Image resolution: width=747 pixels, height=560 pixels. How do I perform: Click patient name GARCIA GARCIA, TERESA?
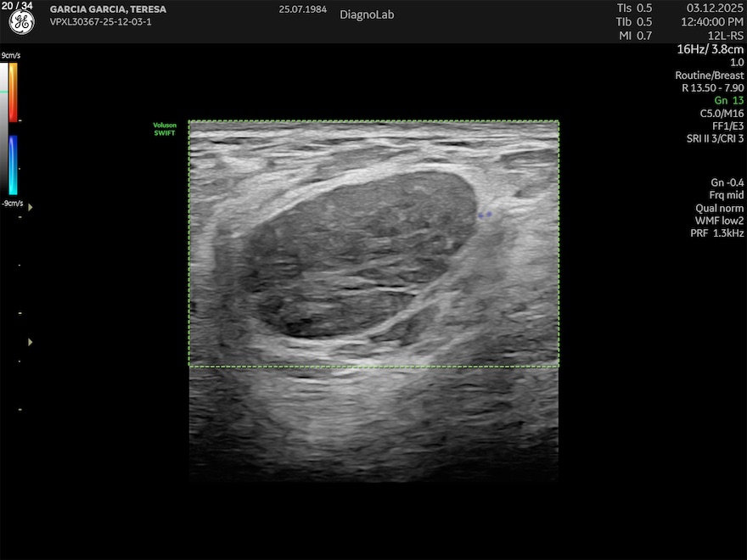coord(108,9)
